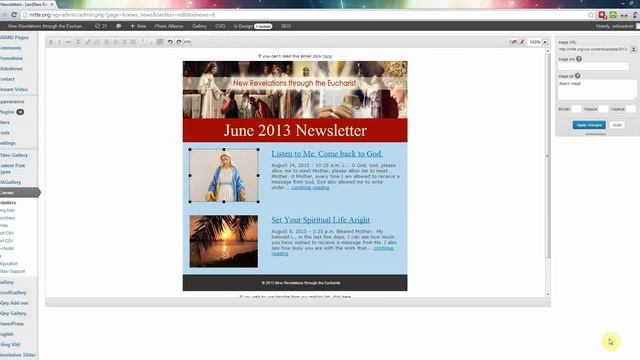Click the newsletter header banner image
Image resolution: width=640 pixels, height=360 pixels.
click(295, 90)
